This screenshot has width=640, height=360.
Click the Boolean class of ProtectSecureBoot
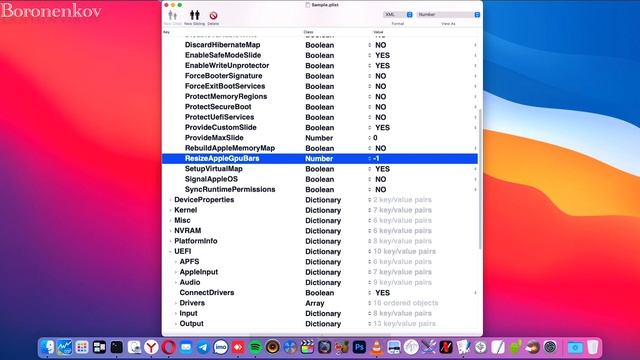pos(320,107)
